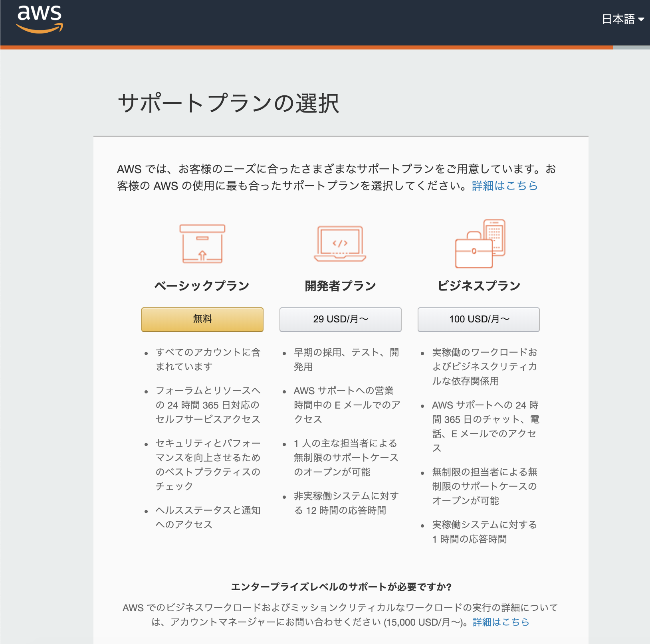Image resolution: width=650 pixels, height=644 pixels.
Task: Click the エンタープライズレベルのサポートが必要ですか? heading
Action: (x=341, y=587)
